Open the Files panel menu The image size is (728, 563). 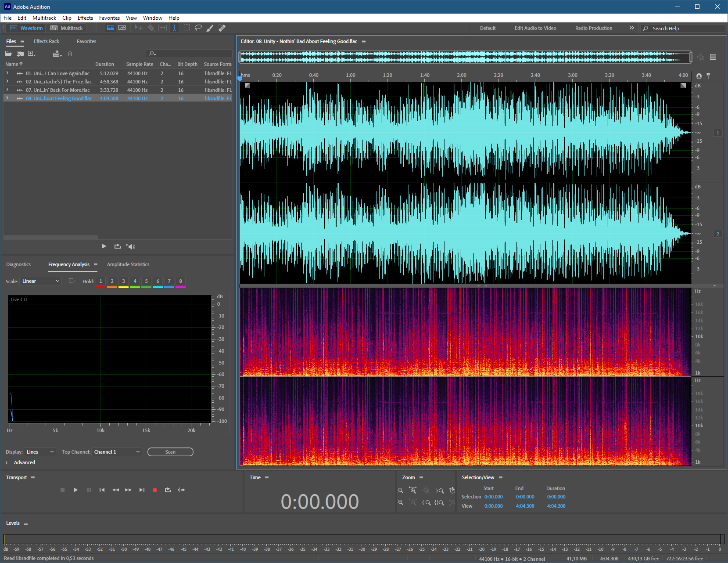(22, 41)
